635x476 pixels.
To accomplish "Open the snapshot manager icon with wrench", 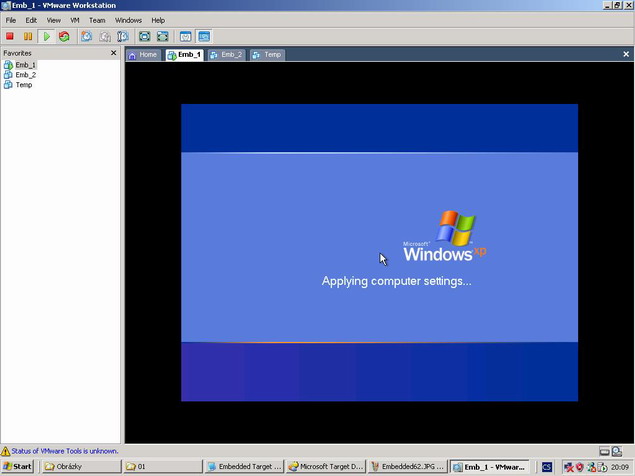I will [123, 36].
